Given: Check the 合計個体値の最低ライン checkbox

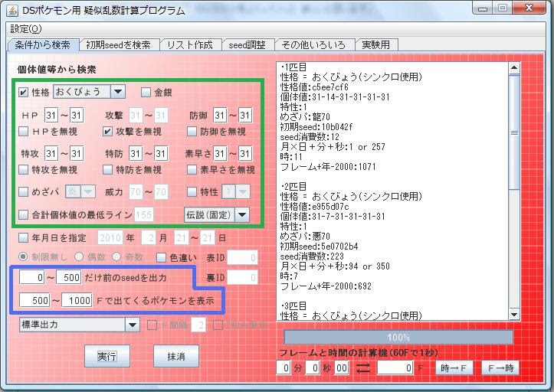Looking at the screenshot, I should 23,214.
